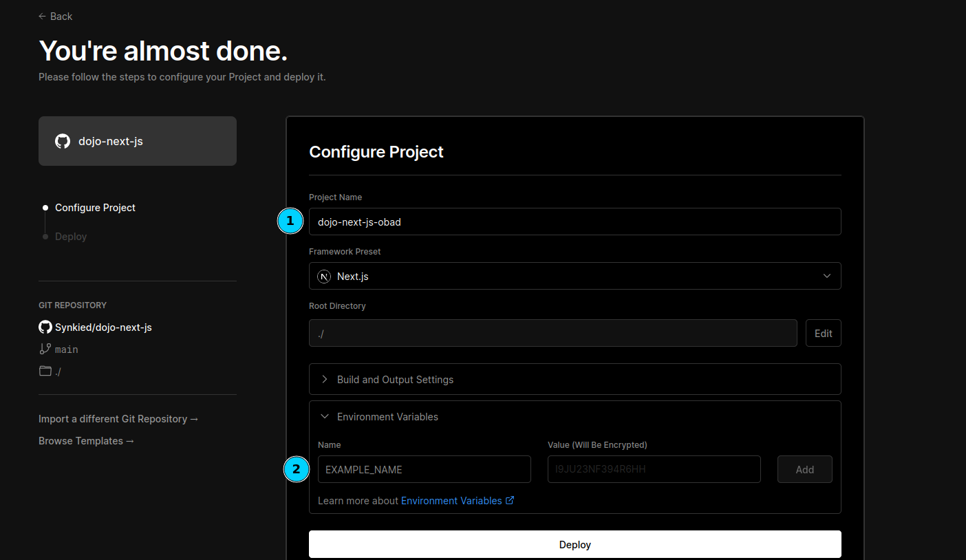966x560 pixels.
Task: Import a different Git Repository
Action: [x=118, y=418]
